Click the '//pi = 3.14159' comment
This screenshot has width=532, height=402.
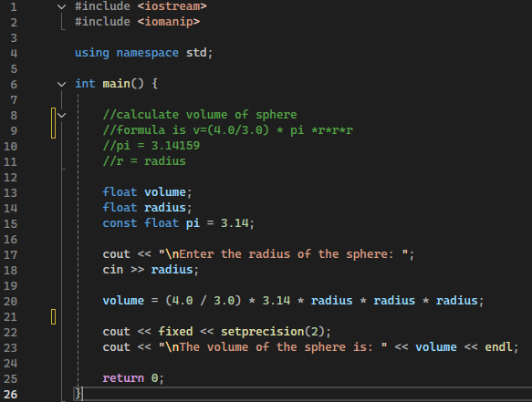[151, 146]
